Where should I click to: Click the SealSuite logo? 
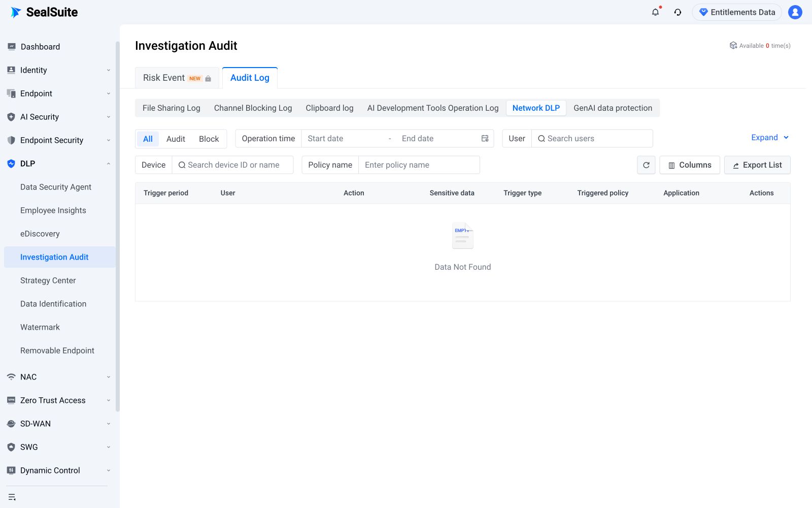coord(45,12)
